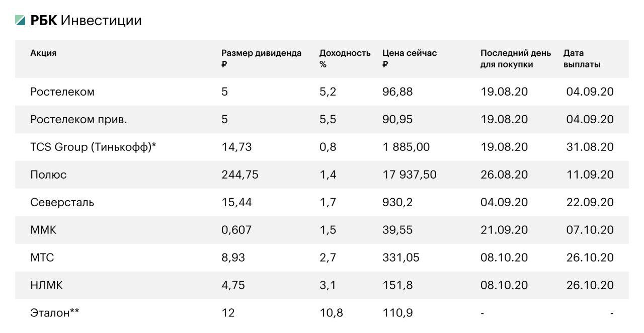Click the Последний день для покупки header
644x333 pixels.
coord(515,58)
